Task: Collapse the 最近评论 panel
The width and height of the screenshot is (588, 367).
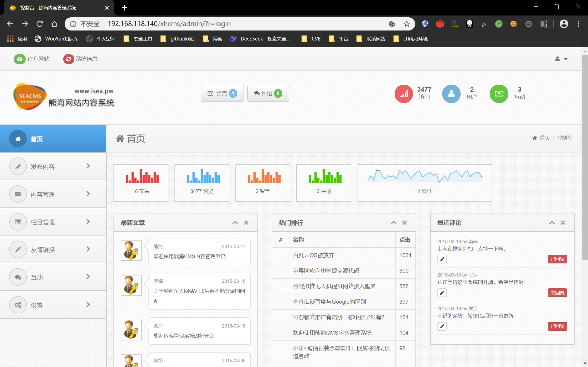Action: tap(552, 223)
